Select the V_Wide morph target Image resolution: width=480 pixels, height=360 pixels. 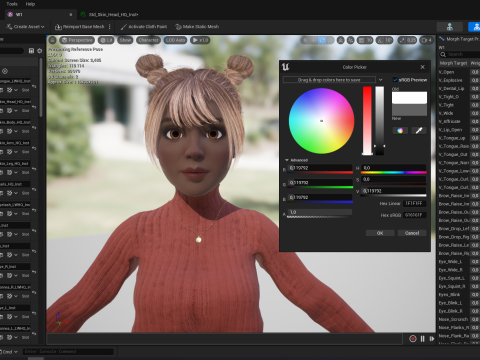446,113
